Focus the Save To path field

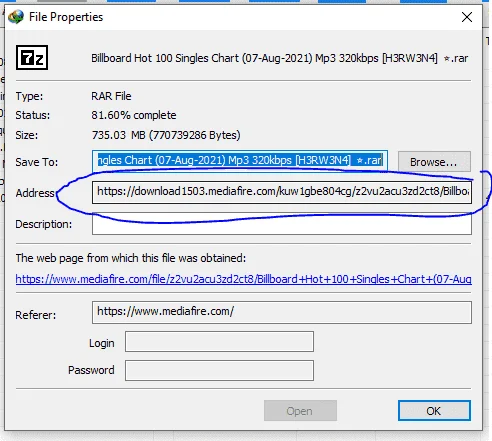coord(240,161)
